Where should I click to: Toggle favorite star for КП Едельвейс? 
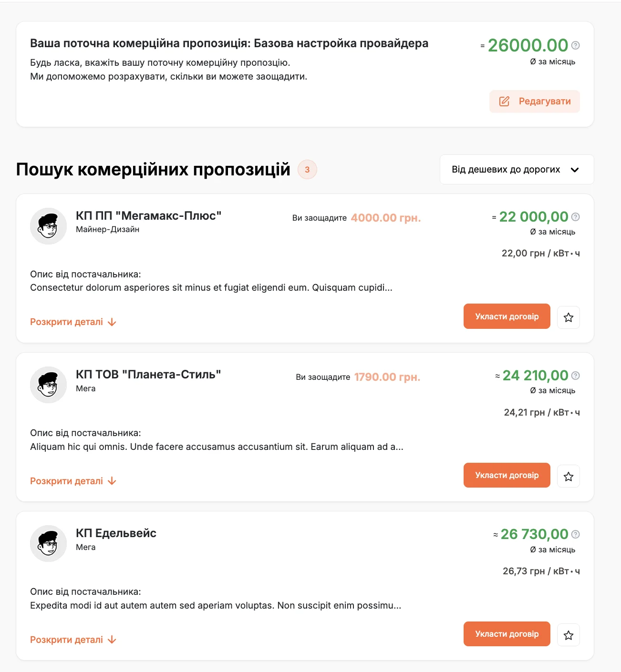coord(569,635)
